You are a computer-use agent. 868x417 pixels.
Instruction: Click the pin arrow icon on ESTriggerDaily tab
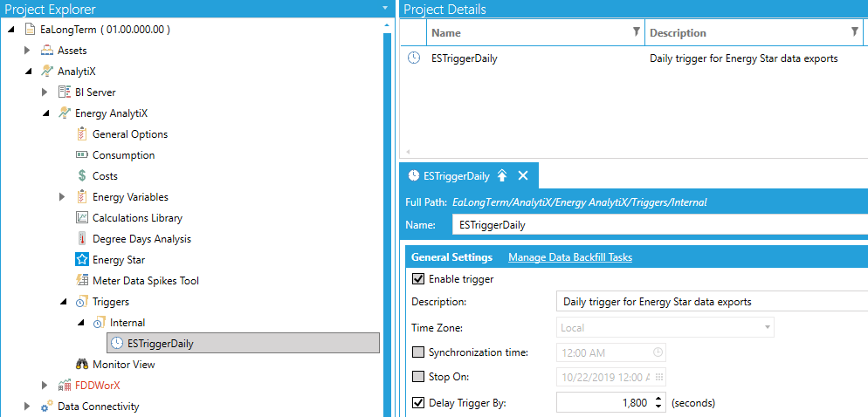point(502,175)
